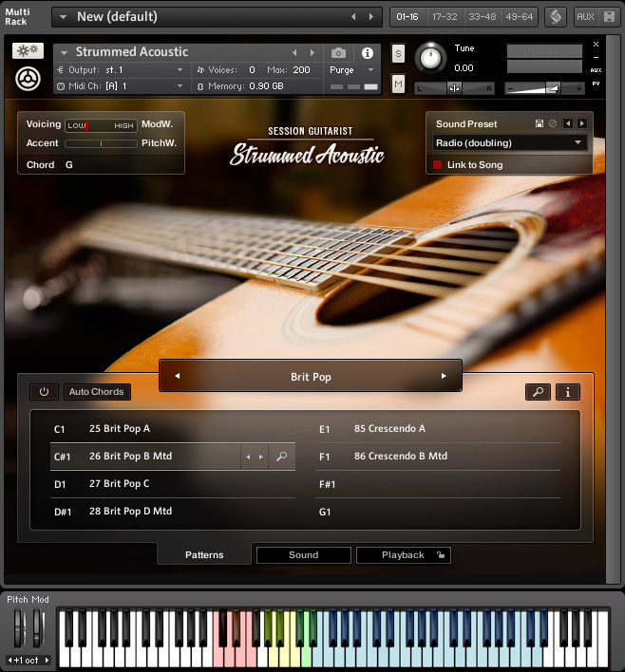Go to next song after Brit Pop
This screenshot has width=625, height=672.
coord(443,377)
